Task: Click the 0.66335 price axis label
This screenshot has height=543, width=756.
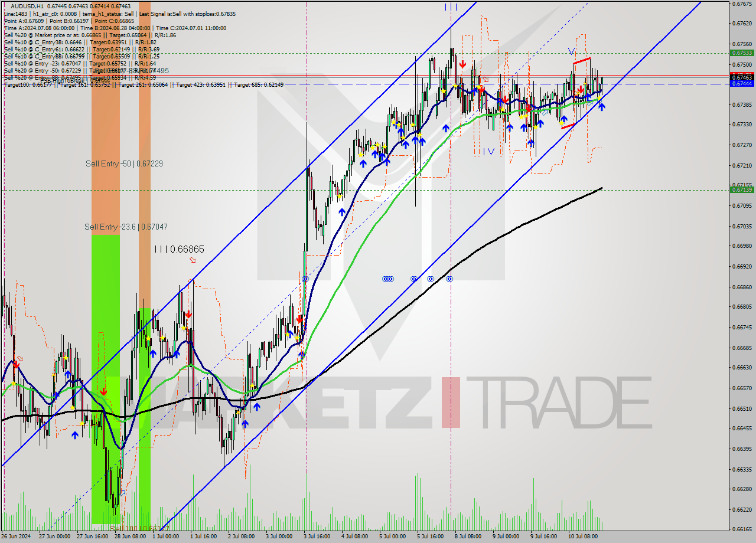Action: tap(742, 469)
